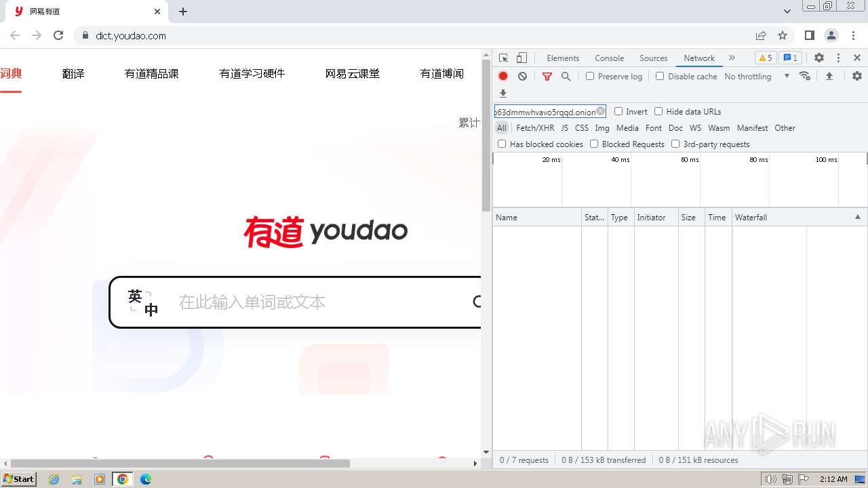Open a new browser tab
Viewport: 868px width, 488px height.
[183, 12]
